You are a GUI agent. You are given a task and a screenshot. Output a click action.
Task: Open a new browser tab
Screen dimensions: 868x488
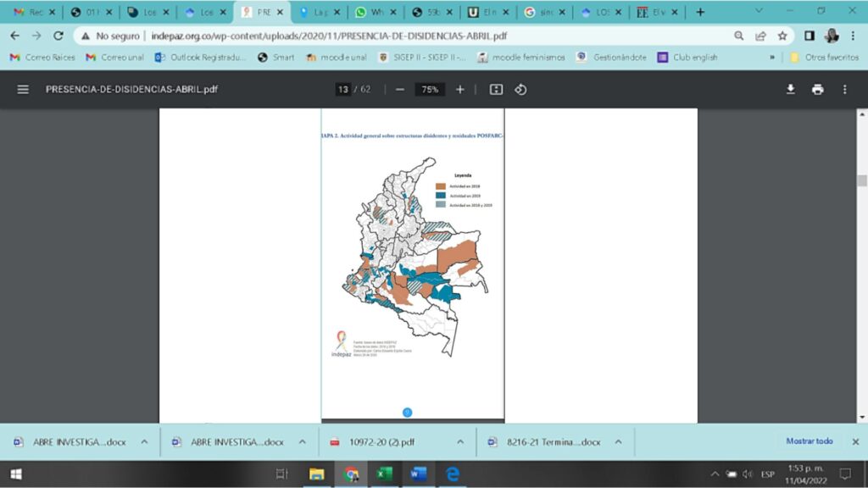(x=700, y=12)
